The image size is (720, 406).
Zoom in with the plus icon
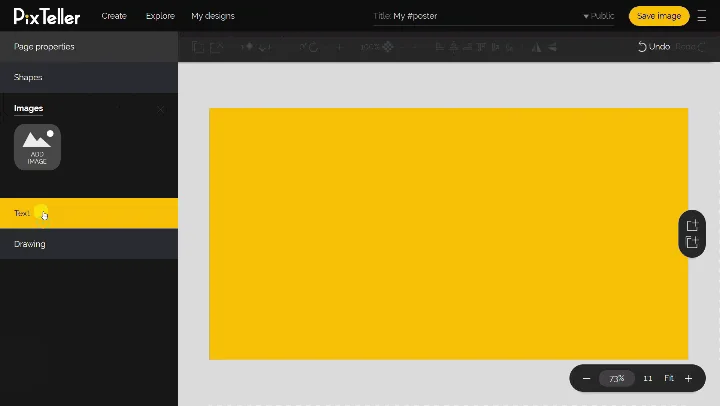pos(688,379)
